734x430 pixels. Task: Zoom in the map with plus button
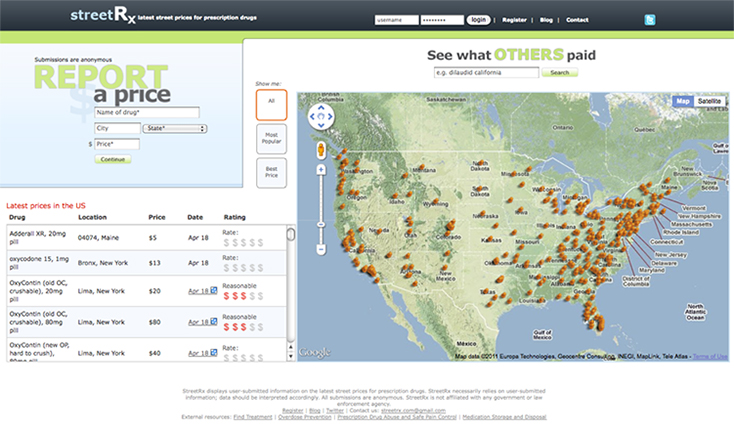tap(321, 169)
